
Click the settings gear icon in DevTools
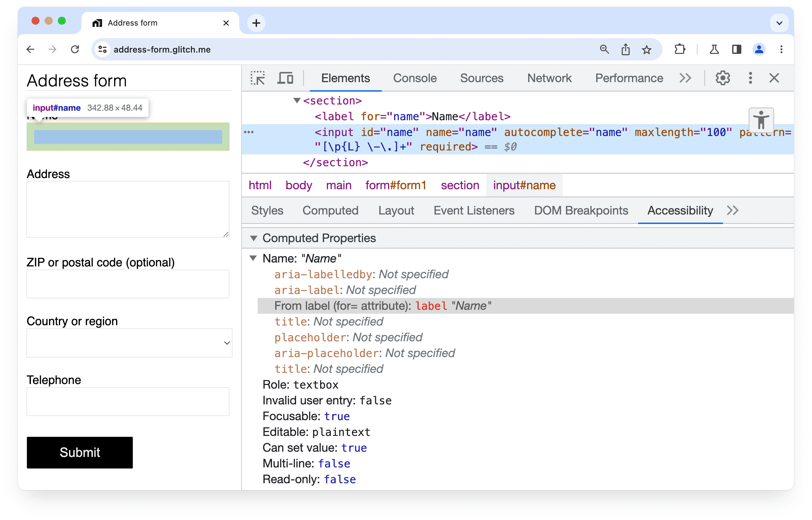723,78
